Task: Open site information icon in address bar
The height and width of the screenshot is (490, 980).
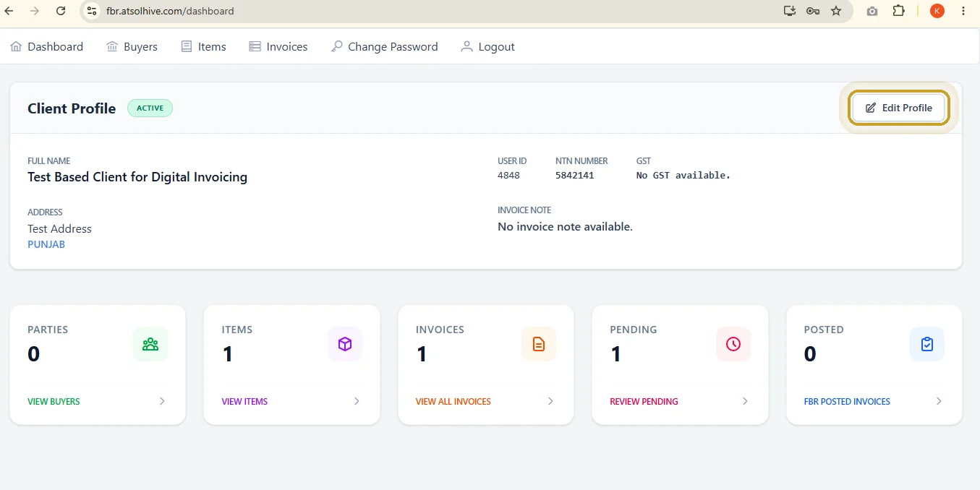Action: 91,11
